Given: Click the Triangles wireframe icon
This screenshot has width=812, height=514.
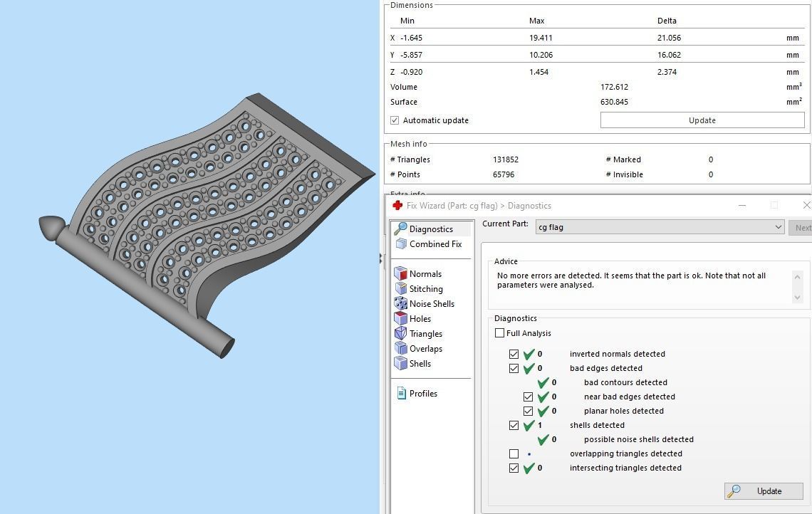Looking at the screenshot, I should (400, 334).
